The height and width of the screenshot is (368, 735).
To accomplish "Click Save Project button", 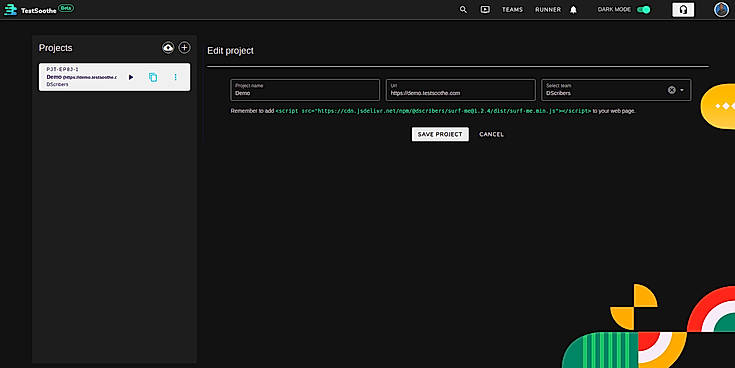I will (x=440, y=134).
